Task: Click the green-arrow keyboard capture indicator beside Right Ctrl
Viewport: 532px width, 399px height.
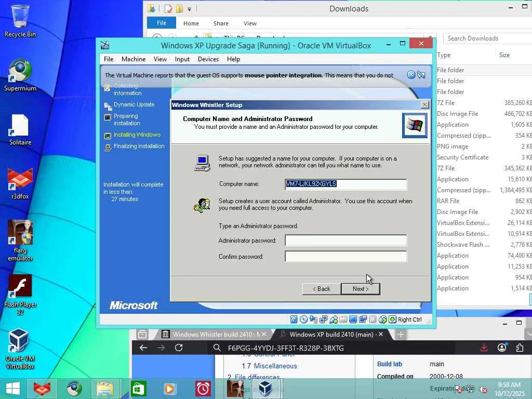Action: (x=393, y=320)
